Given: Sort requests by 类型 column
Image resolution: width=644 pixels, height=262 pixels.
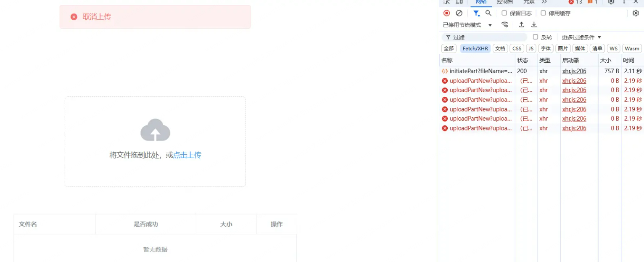Looking at the screenshot, I should [x=549, y=60].
